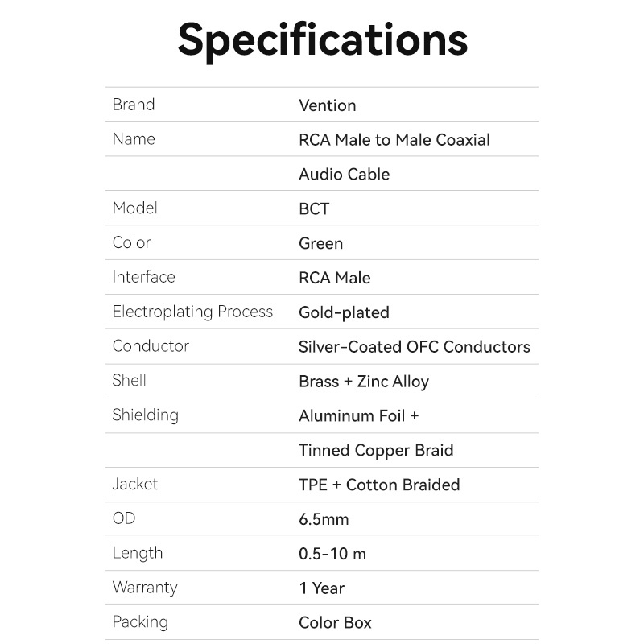Click the Green color value
The width and height of the screenshot is (644, 644).
click(x=320, y=244)
